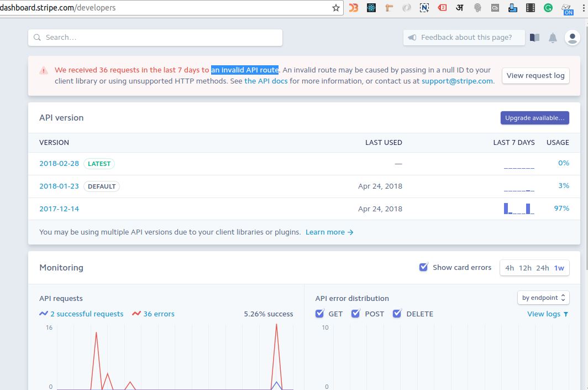
Task: Click the successful requests legend line icon
Action: pyautogui.click(x=44, y=314)
